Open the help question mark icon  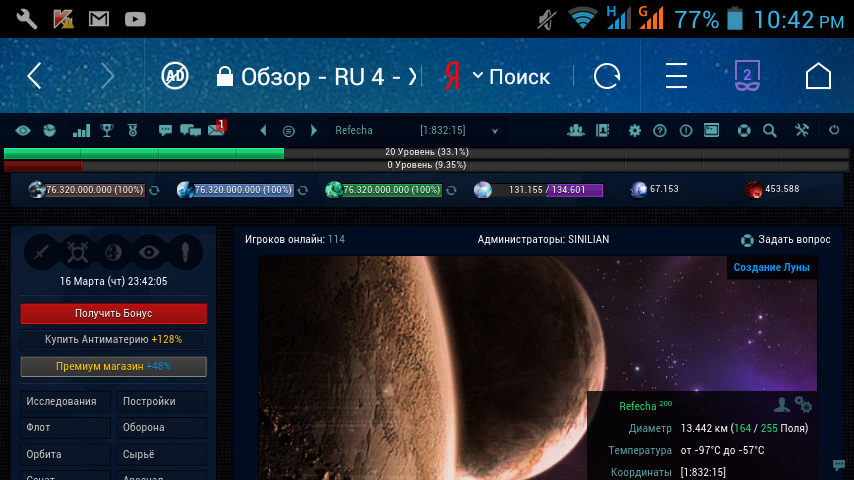(x=660, y=131)
